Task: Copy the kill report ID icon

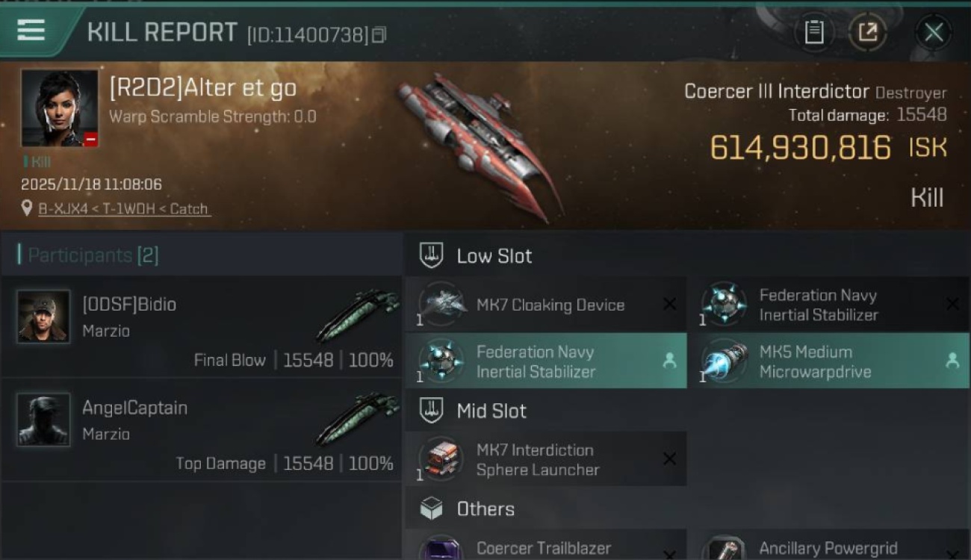Action: tap(379, 34)
